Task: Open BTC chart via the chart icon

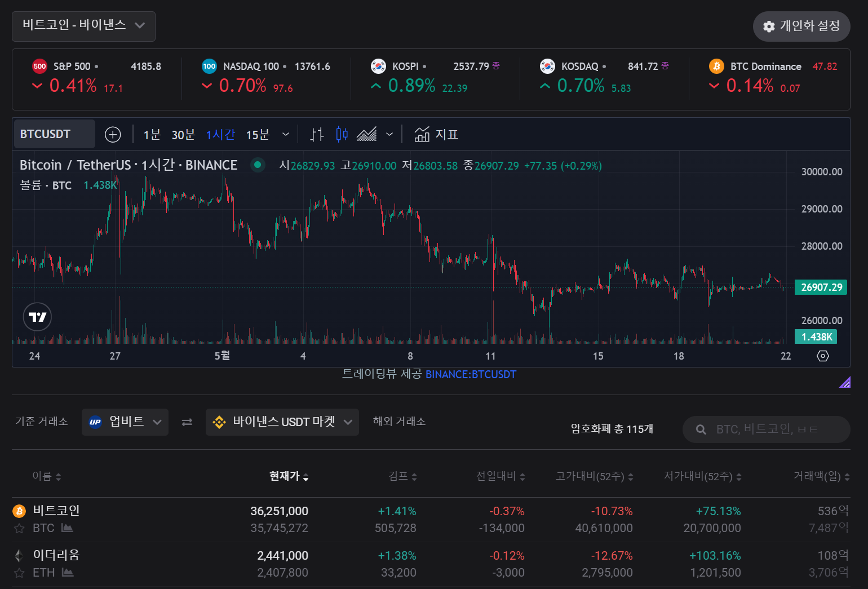Action: coord(68,528)
